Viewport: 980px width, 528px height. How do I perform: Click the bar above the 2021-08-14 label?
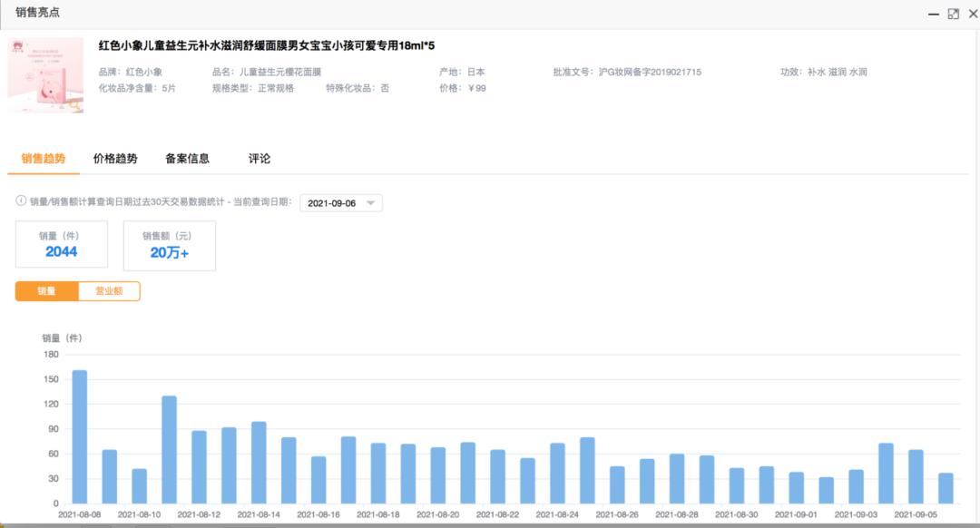coord(259,463)
